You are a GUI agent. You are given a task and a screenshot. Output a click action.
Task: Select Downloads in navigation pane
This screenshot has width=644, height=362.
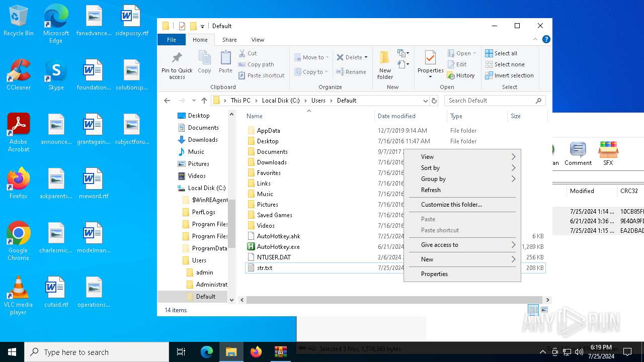point(203,140)
